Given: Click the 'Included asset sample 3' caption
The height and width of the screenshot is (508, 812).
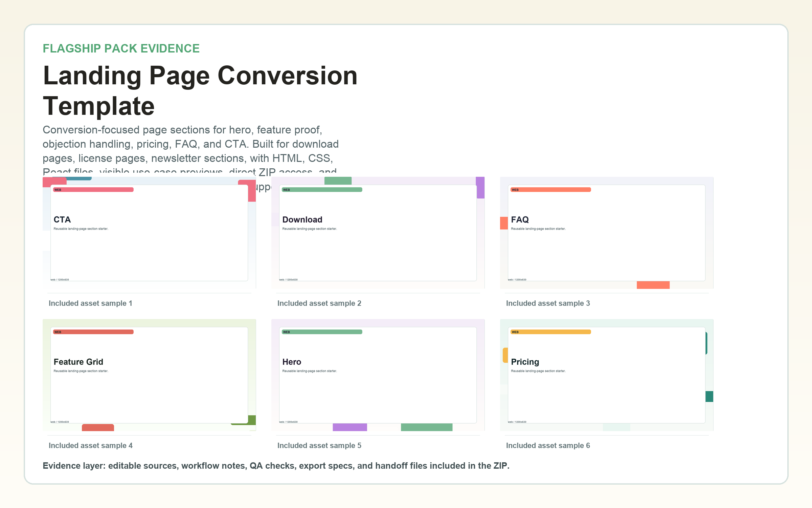Looking at the screenshot, I should click(548, 303).
